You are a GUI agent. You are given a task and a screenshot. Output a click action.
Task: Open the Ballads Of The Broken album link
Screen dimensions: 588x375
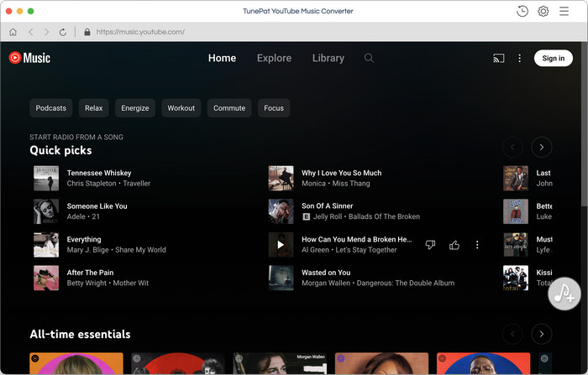pos(385,216)
